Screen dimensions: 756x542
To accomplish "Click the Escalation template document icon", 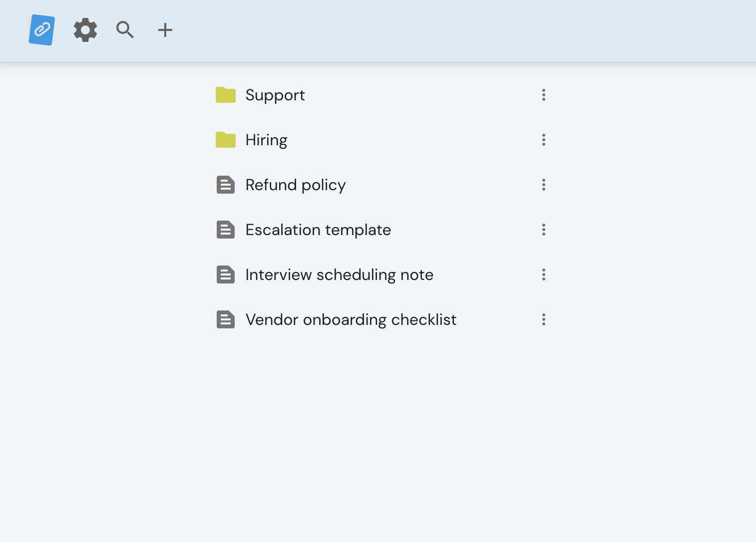I will (226, 230).
